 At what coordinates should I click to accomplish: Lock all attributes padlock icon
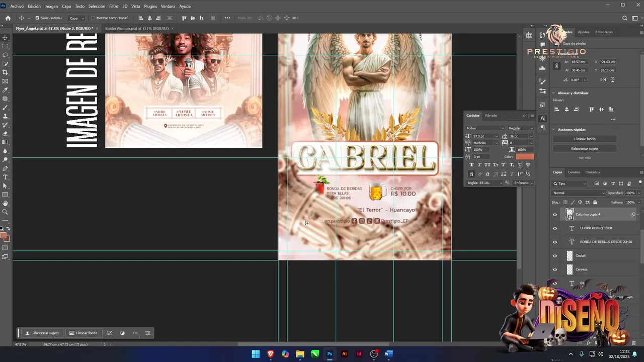pyautogui.click(x=595, y=202)
